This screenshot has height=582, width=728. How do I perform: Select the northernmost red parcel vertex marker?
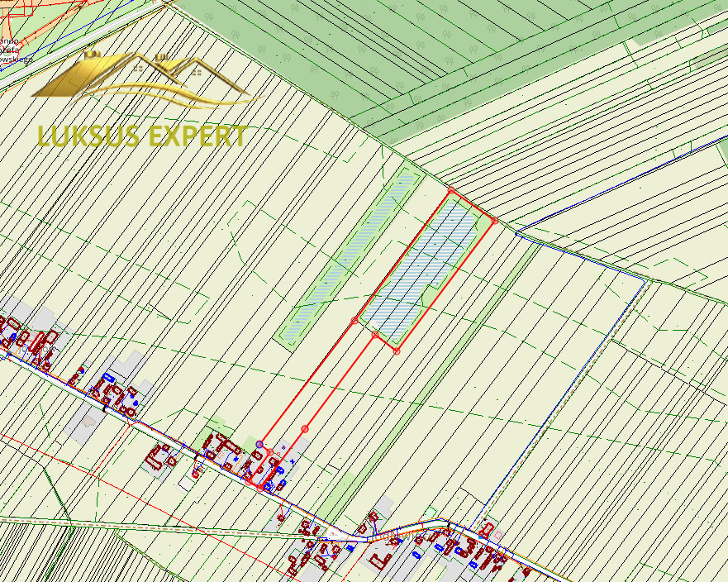[x=451, y=190]
